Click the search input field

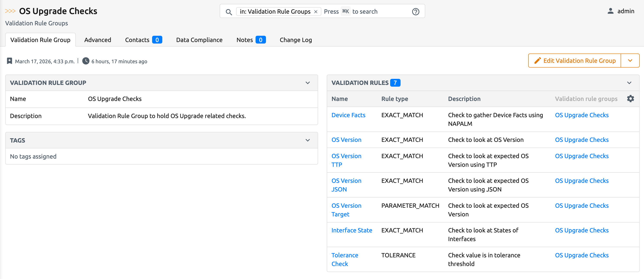click(x=380, y=12)
